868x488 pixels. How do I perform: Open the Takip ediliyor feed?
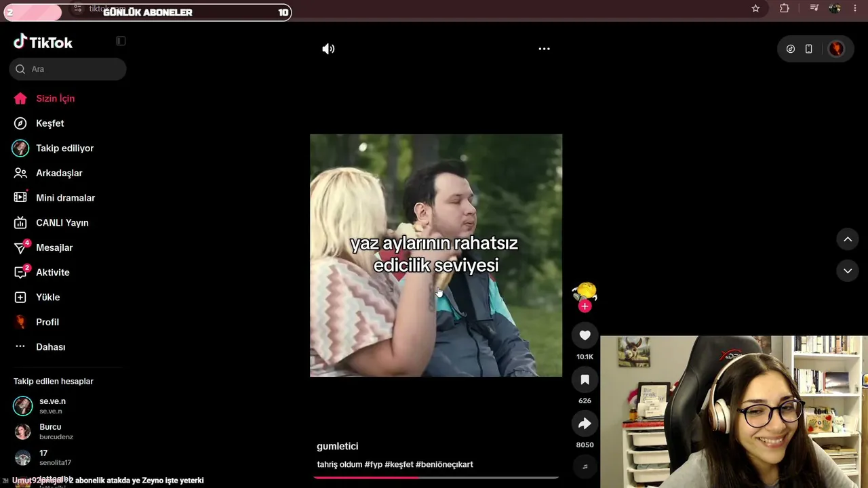tap(64, 148)
